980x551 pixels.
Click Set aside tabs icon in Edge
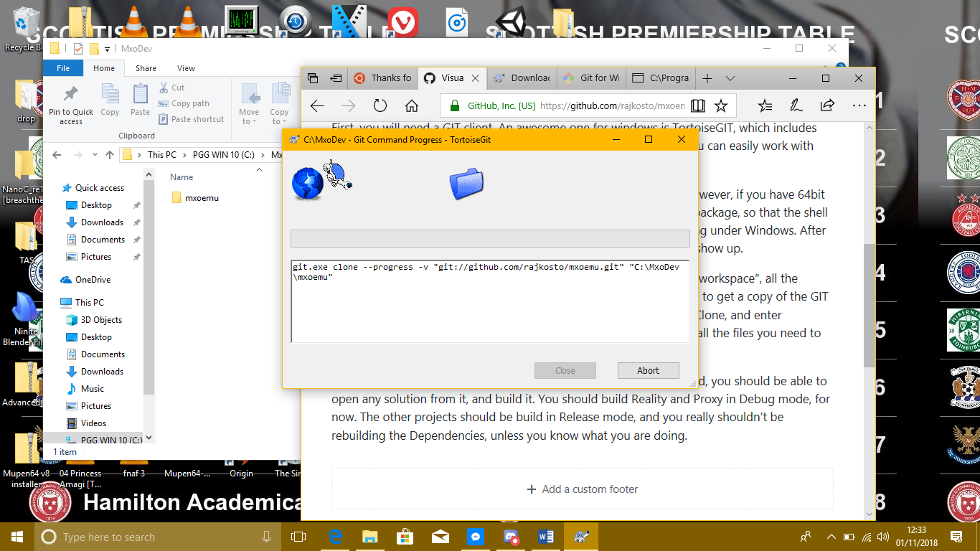pos(336,78)
